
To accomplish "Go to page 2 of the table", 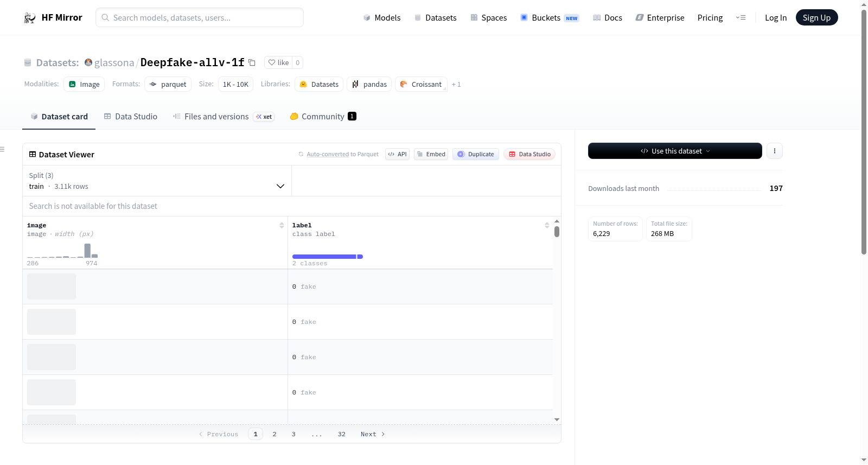I will 275,434.
